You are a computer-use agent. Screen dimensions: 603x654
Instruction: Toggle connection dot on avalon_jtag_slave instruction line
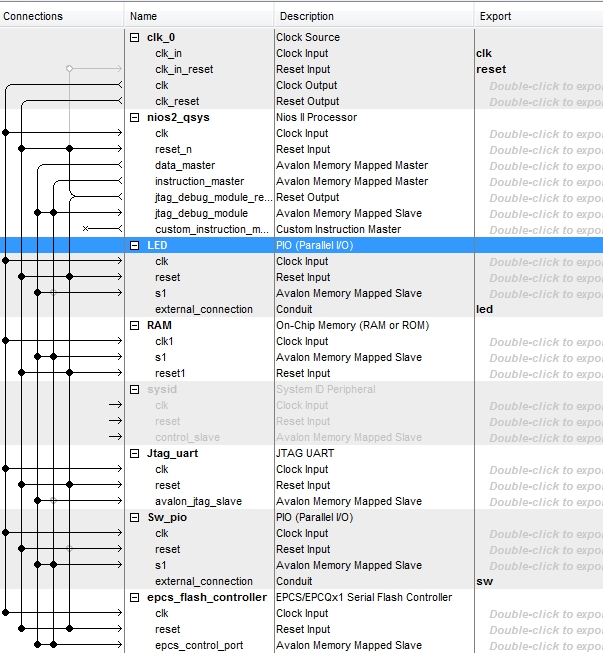53,501
